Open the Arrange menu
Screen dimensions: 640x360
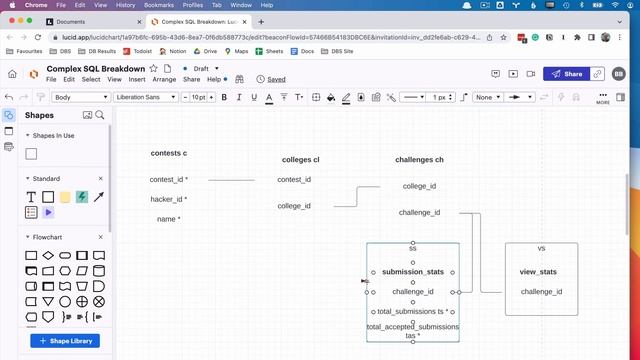tap(164, 79)
